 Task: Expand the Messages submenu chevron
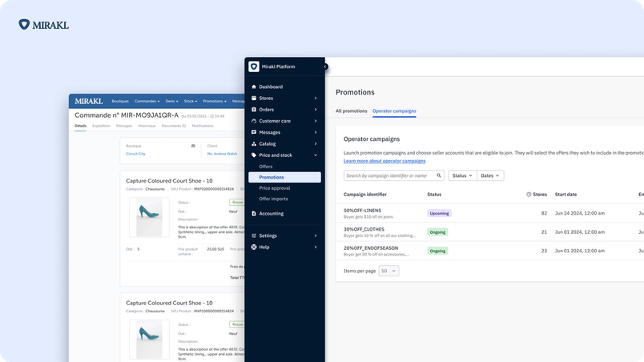point(316,132)
